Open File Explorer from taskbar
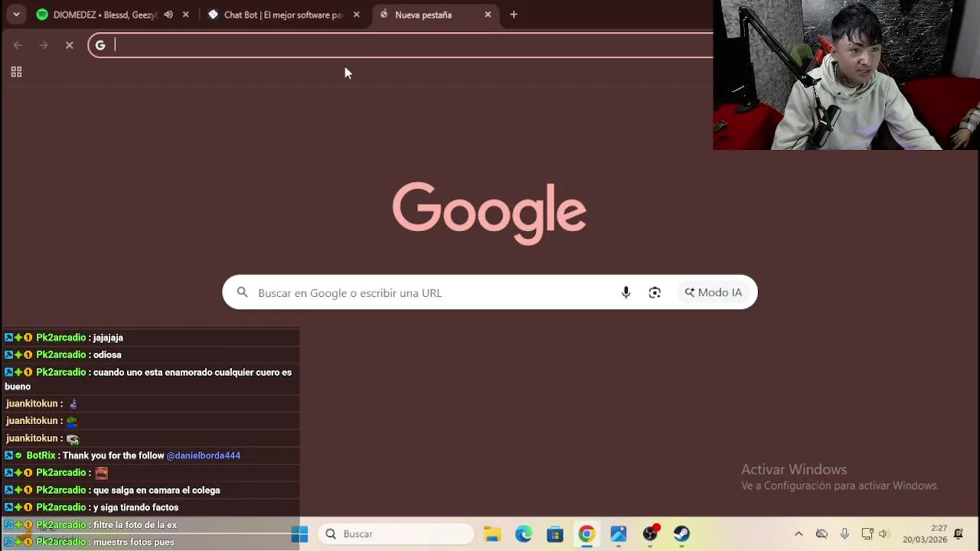 point(492,534)
